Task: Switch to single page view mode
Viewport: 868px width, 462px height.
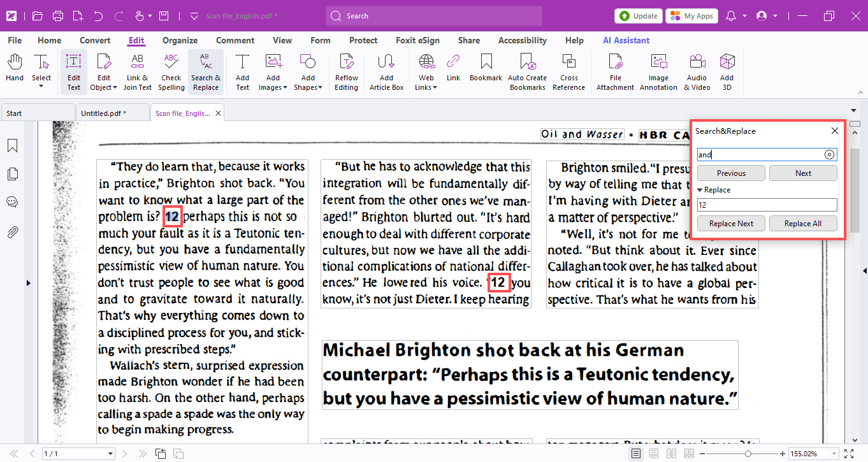Action: click(635, 454)
